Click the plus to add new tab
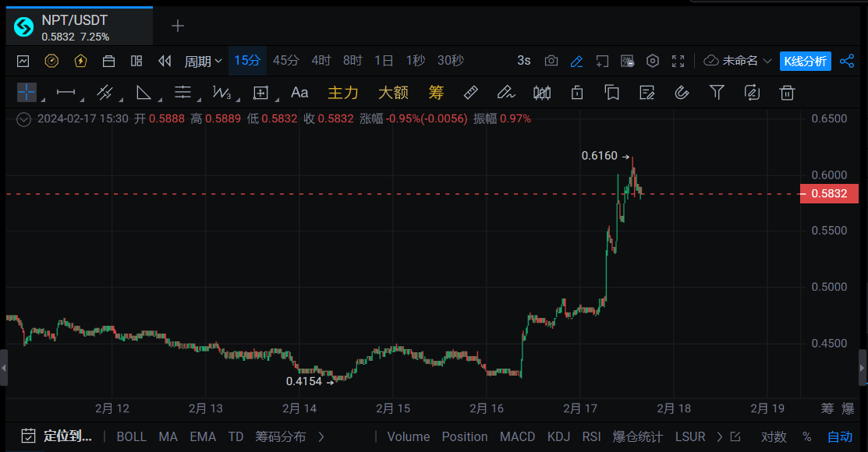 click(178, 26)
